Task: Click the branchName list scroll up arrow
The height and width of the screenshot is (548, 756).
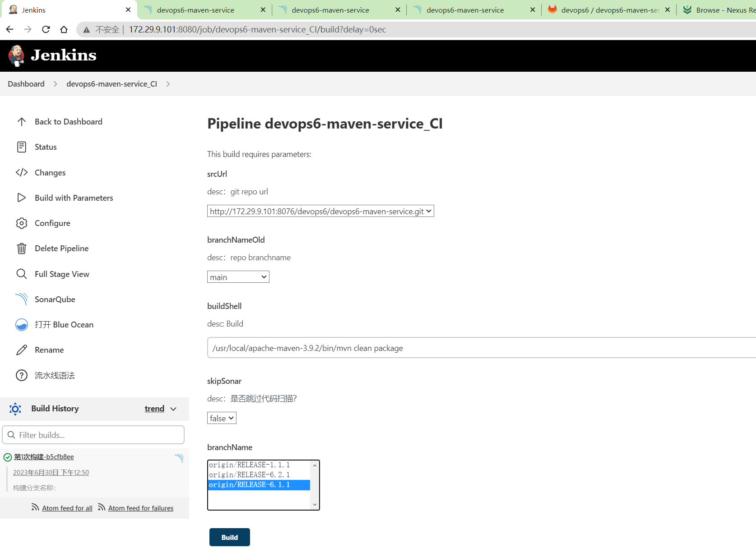Action: coord(315,465)
